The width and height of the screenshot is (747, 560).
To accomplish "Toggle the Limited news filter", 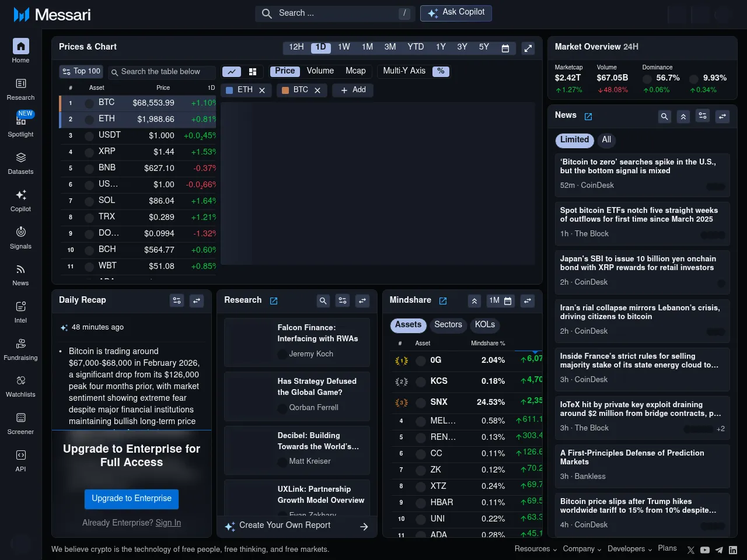I will tap(574, 140).
